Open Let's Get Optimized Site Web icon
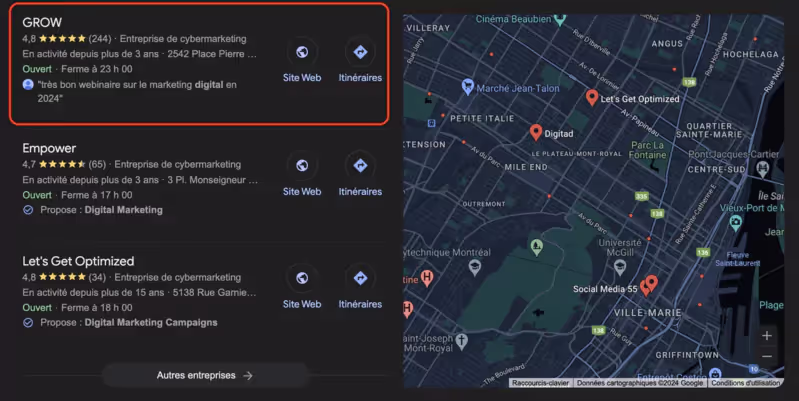Viewport: 799px width, 401px height. [x=302, y=278]
